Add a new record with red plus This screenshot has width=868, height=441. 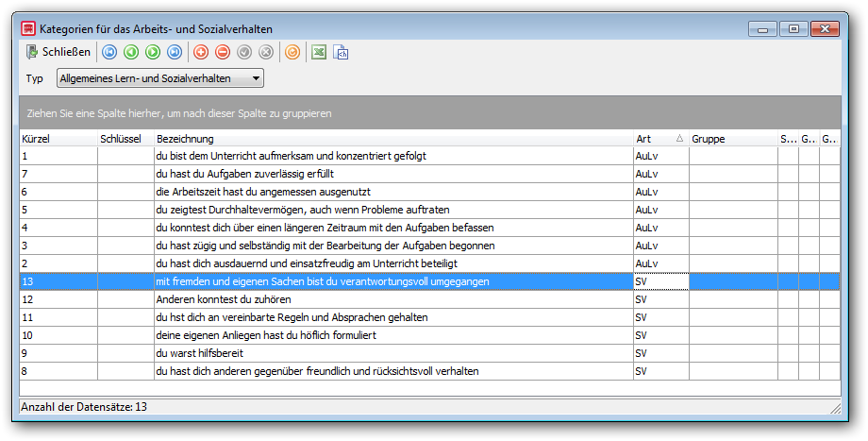(201, 52)
